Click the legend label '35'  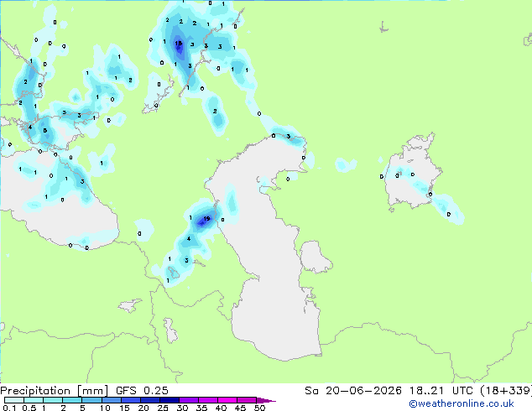[201, 408]
